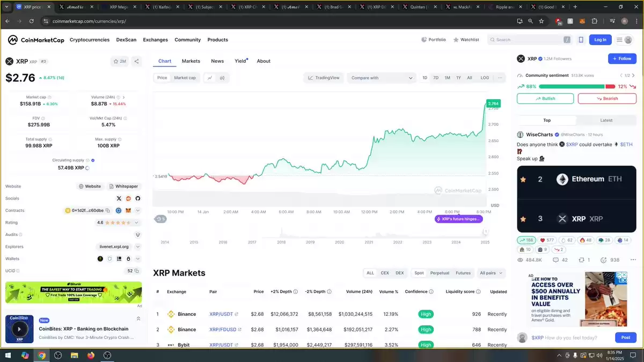The height and width of the screenshot is (362, 644).
Task: Switch to candlestick chart icon
Action: [222, 78]
